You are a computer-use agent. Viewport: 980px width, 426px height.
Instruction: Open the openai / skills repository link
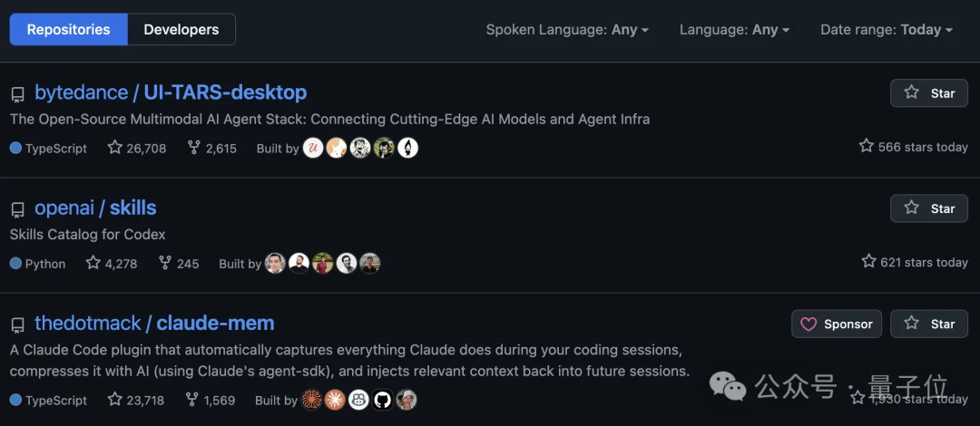(95, 208)
